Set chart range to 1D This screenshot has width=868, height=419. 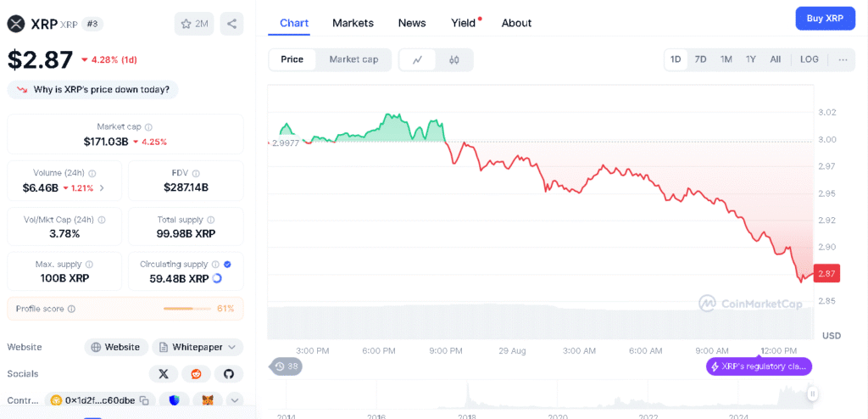tap(676, 60)
